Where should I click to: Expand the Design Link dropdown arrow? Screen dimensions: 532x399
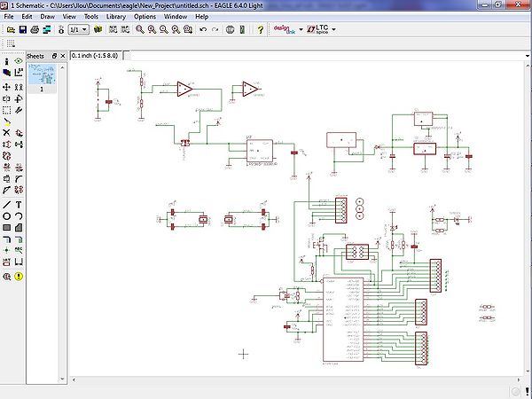[x=302, y=29]
